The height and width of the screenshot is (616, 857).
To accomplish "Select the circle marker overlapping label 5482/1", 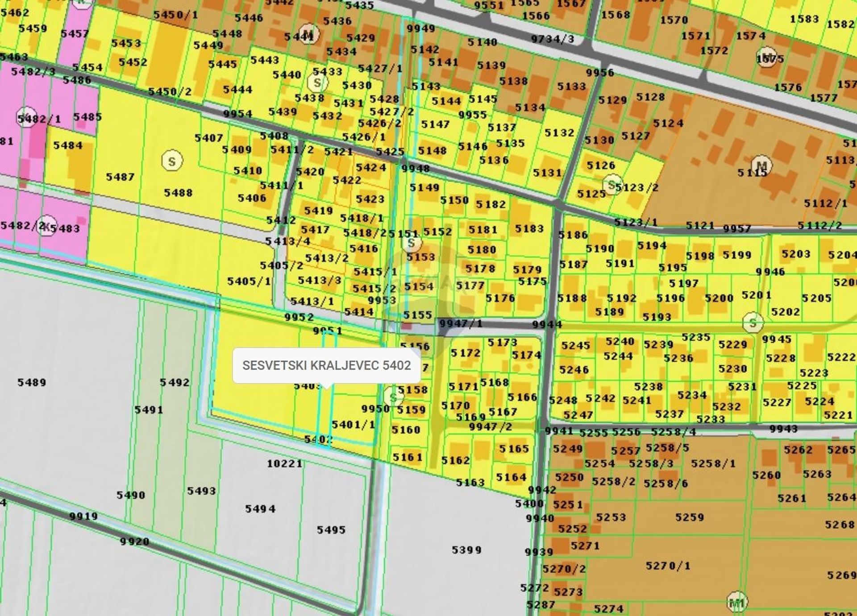I will click(27, 117).
